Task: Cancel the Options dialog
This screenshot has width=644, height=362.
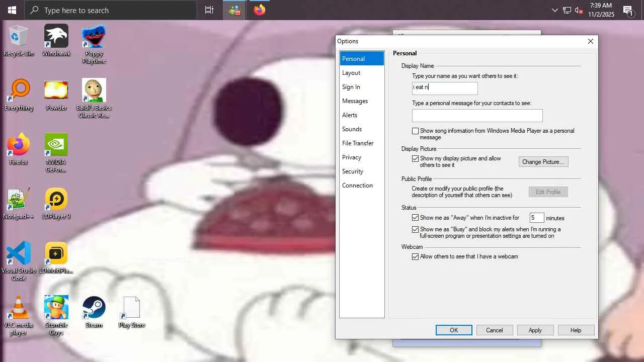Action: [495, 330]
